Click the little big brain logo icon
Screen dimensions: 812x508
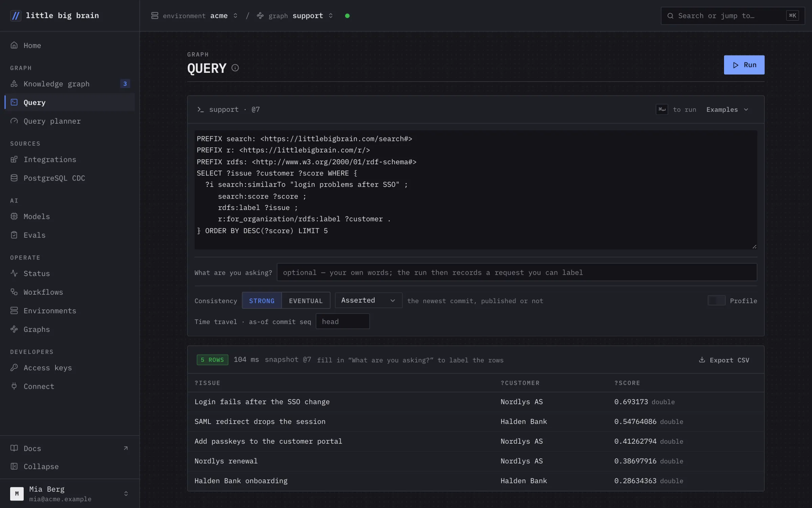[16, 16]
